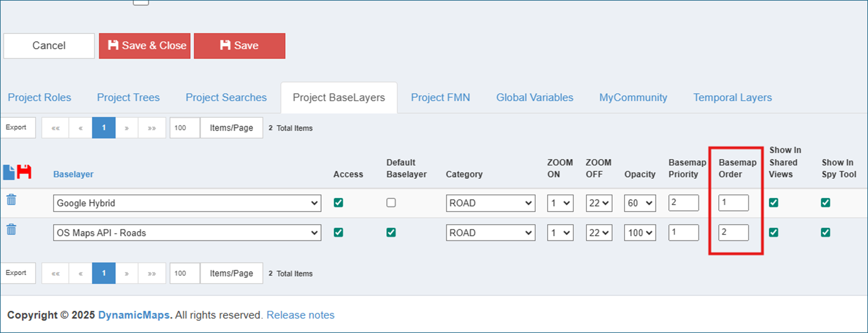Delete the Google Hybrid baselayer row
The height and width of the screenshot is (333, 868).
pyautogui.click(x=11, y=200)
